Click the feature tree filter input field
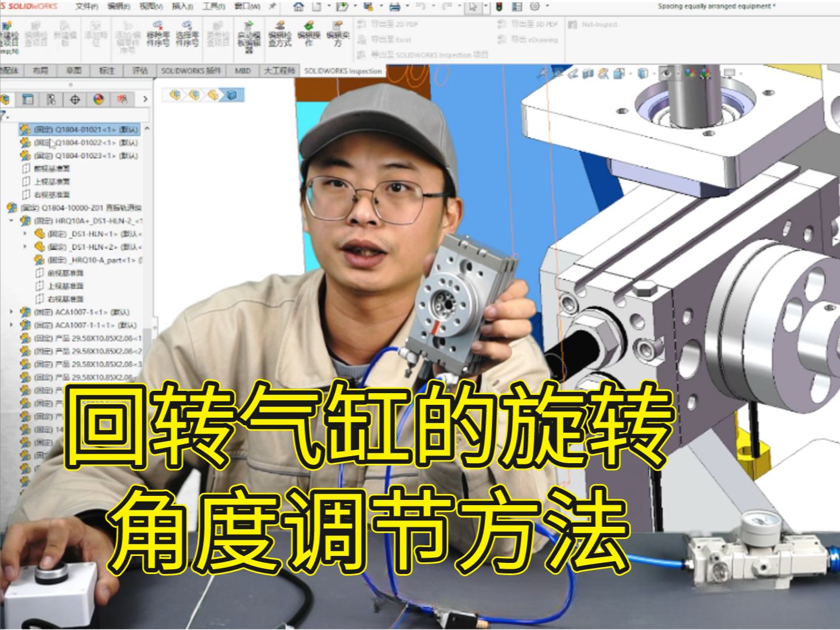Image resolution: width=840 pixels, height=630 pixels. tap(78, 115)
